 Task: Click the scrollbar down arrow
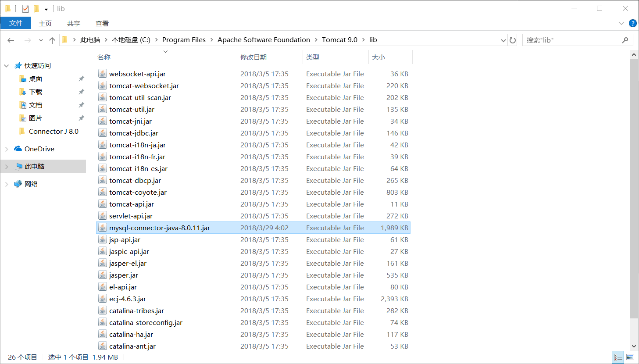click(x=634, y=346)
